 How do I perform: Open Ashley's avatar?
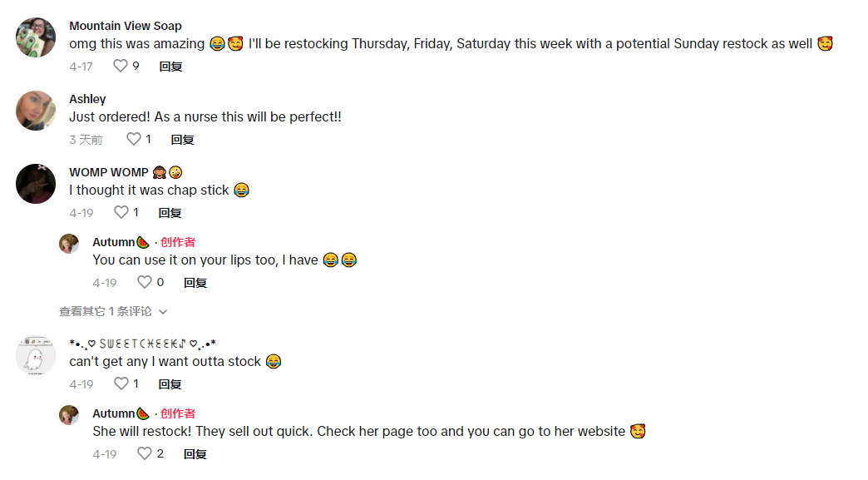tap(36, 111)
